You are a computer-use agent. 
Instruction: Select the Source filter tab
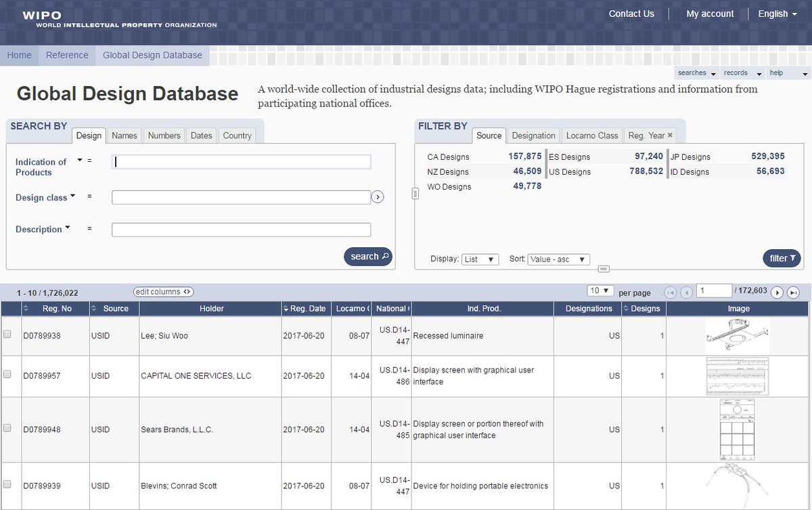point(489,135)
